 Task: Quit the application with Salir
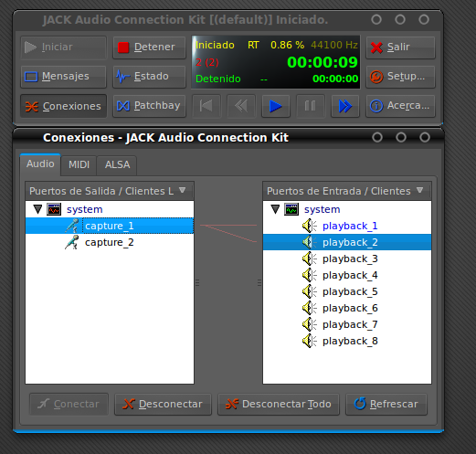click(400, 48)
